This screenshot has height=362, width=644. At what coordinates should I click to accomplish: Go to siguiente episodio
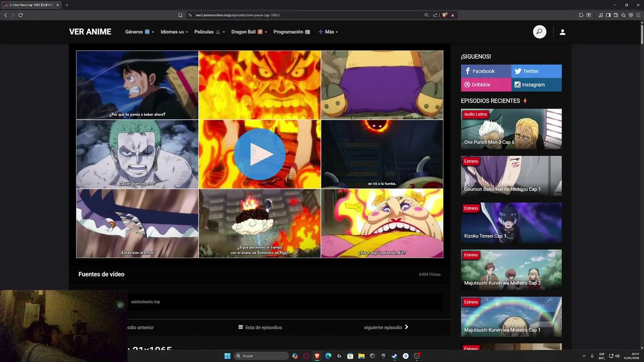[x=386, y=327]
